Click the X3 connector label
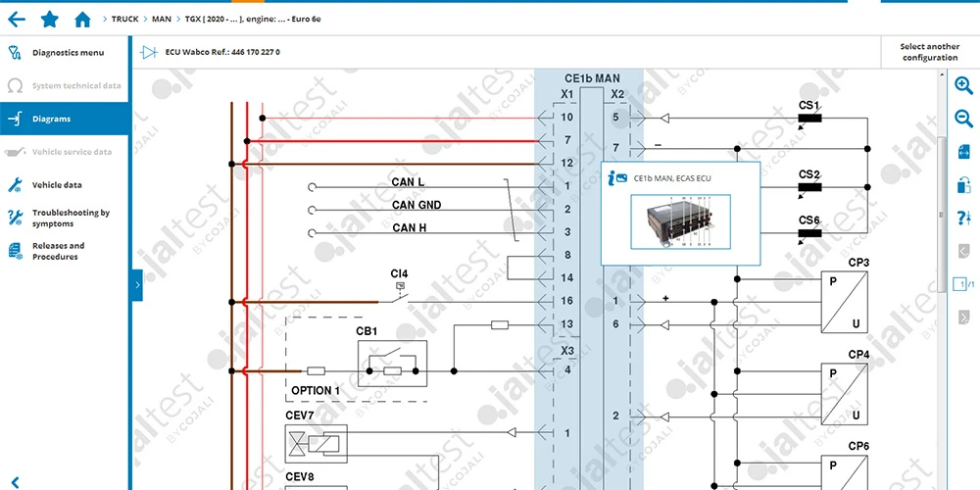 (x=566, y=351)
